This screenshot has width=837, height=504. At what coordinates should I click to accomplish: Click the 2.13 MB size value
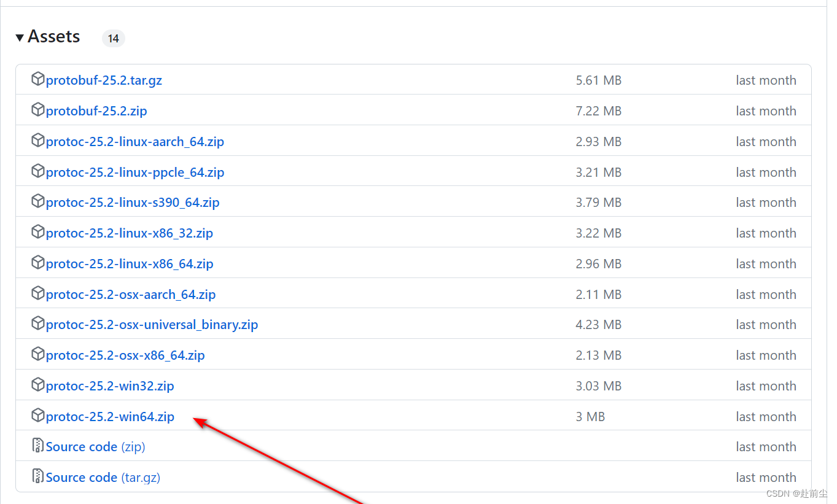[599, 355]
